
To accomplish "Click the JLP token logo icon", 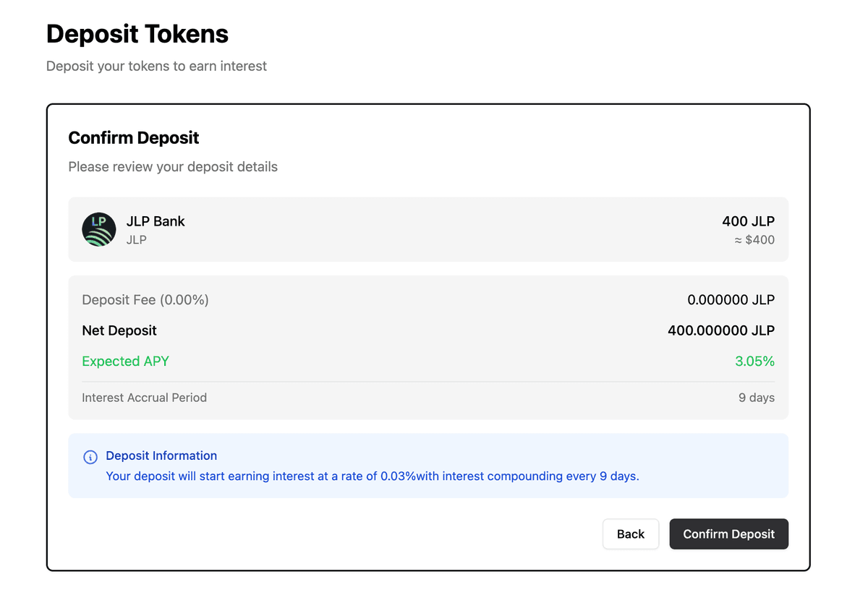I will click(x=99, y=229).
